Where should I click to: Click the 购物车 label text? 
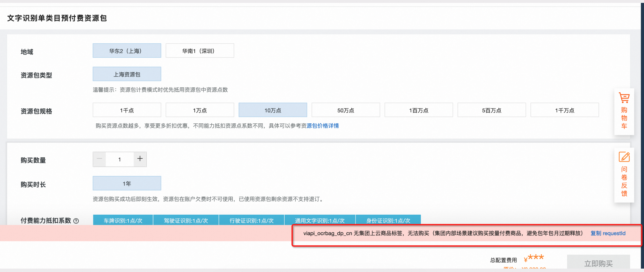[624, 118]
